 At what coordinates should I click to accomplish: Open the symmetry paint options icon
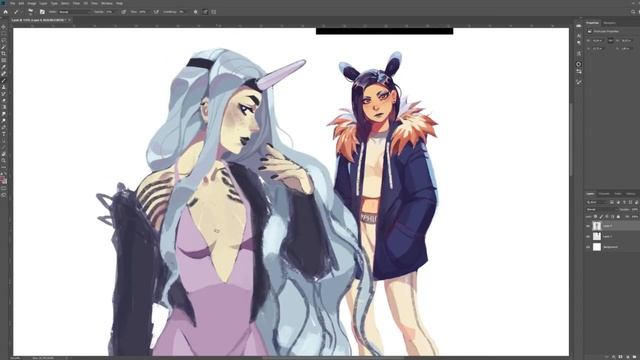coord(213,12)
